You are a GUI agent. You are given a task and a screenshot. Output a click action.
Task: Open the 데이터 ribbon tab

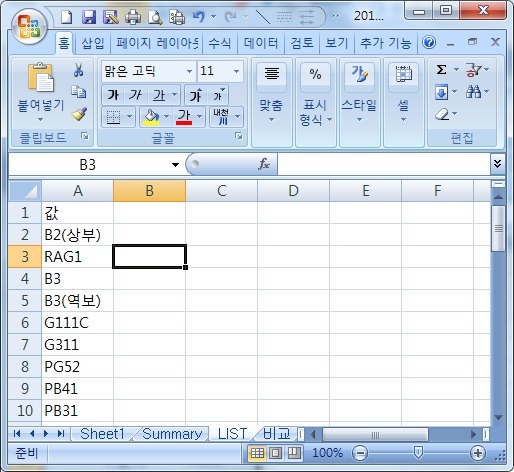tap(261, 43)
